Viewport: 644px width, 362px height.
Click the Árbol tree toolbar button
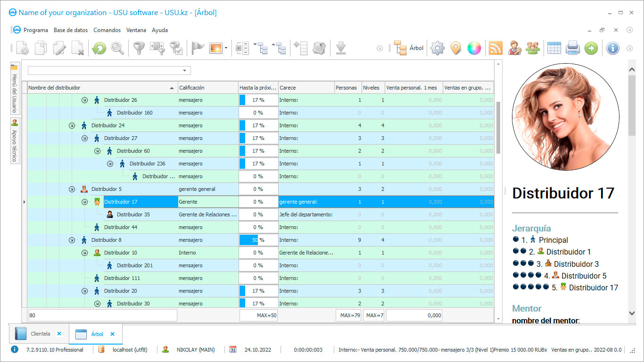[409, 48]
